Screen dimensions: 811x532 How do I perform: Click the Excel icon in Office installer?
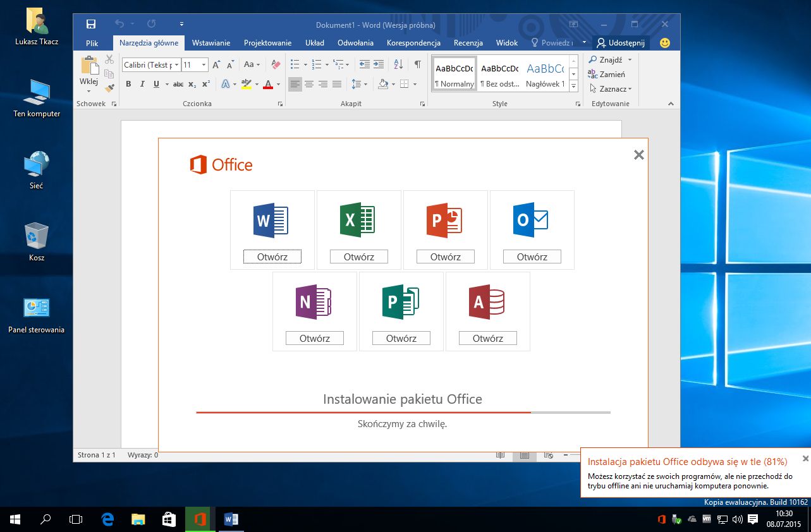click(x=358, y=221)
